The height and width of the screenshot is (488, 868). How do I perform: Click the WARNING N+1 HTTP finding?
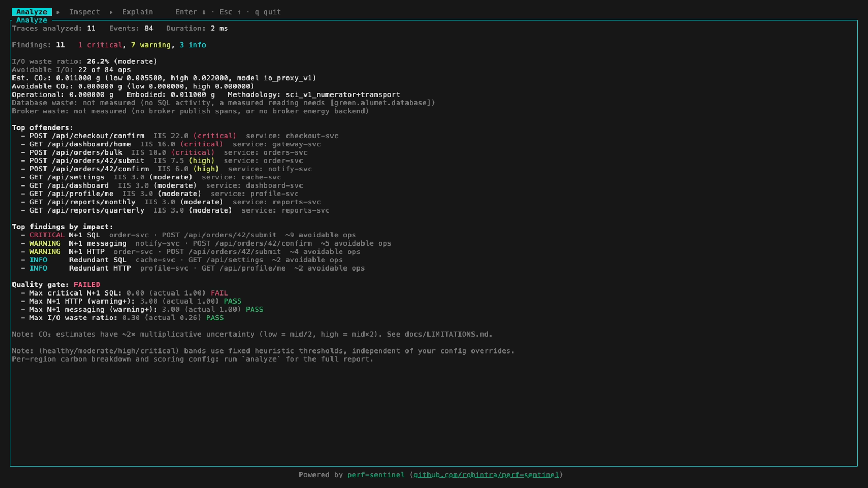pyautogui.click(x=190, y=252)
